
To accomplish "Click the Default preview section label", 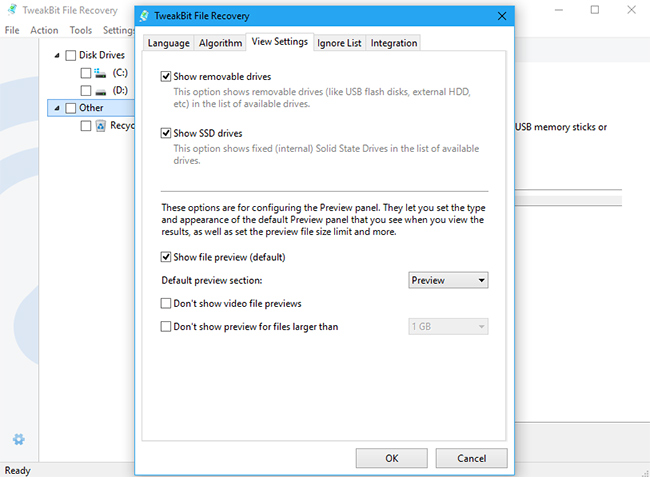I will [212, 281].
